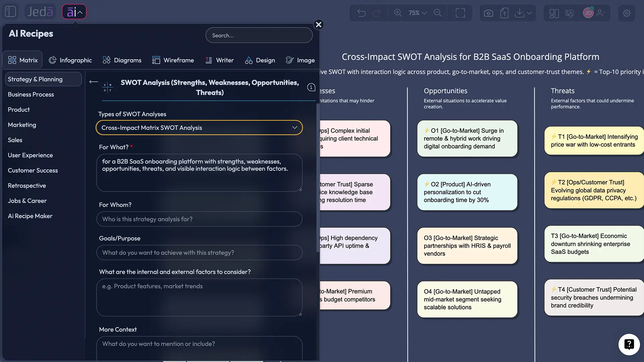Select Product category
The height and width of the screenshot is (362, 644).
(19, 110)
